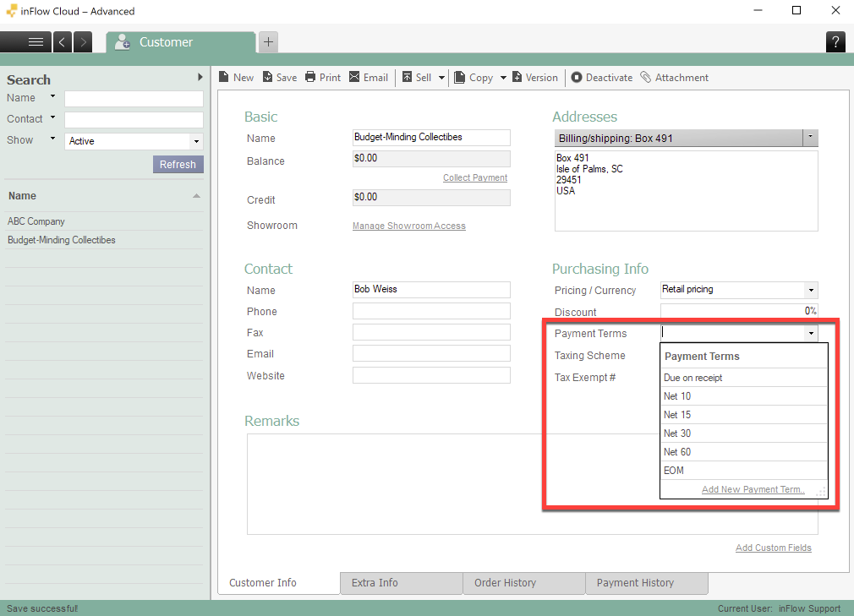854x616 pixels.
Task: Click the Copy toolbar button
Action: click(474, 77)
